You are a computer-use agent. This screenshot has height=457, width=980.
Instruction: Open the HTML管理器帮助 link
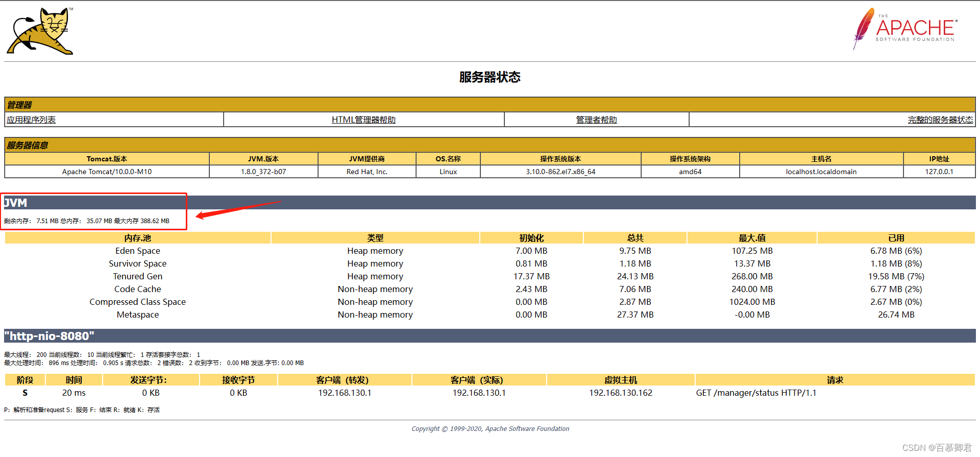(x=363, y=119)
